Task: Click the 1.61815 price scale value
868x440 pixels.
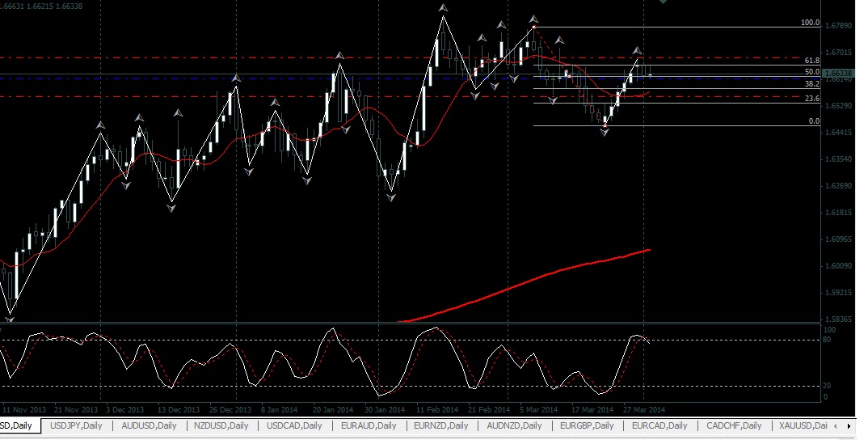Action: click(x=838, y=213)
